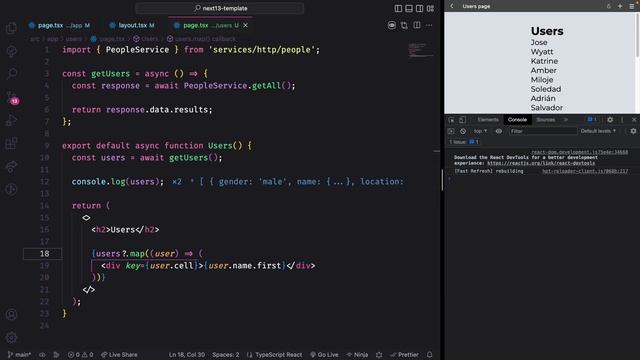Click the console Filter input

pyautogui.click(x=543, y=131)
